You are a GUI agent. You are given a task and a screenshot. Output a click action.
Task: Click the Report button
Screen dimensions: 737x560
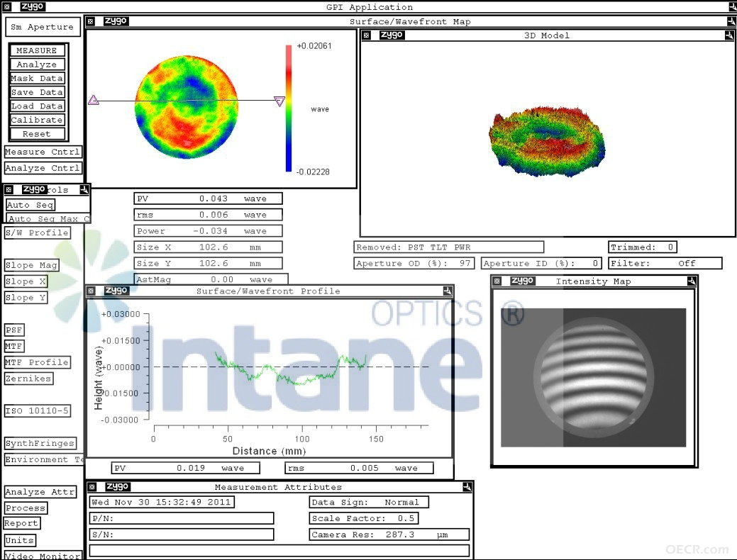point(21,523)
